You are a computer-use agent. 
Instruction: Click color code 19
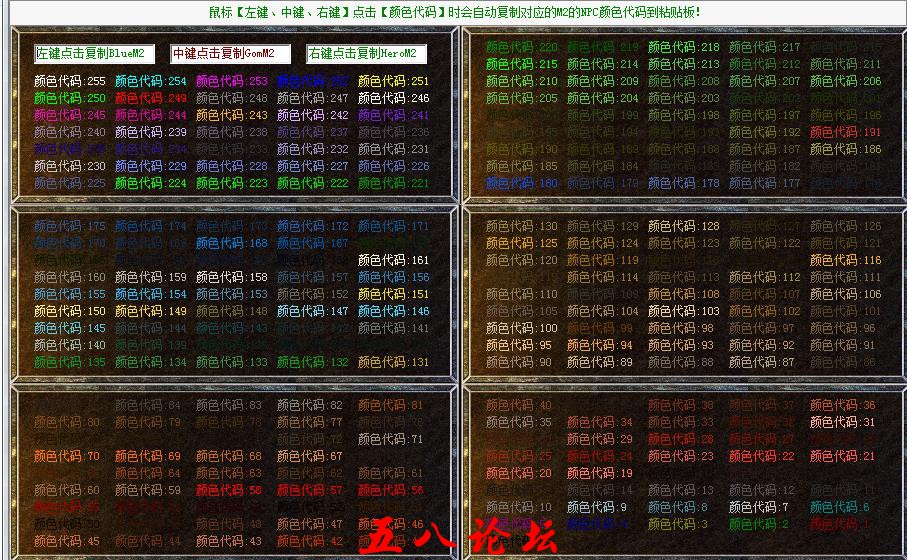[x=600, y=473]
